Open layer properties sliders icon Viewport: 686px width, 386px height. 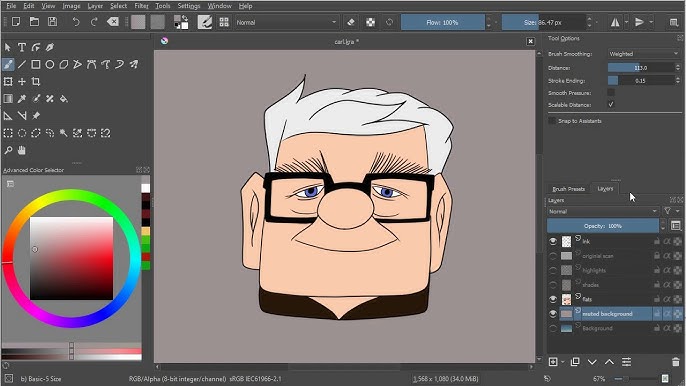point(626,362)
